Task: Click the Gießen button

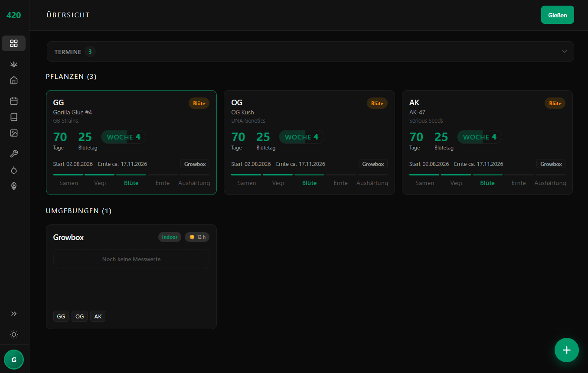Action: (x=558, y=15)
